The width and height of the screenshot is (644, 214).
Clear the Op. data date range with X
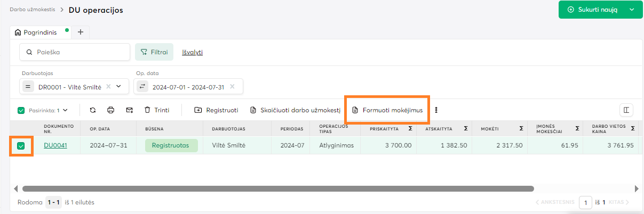click(x=232, y=86)
